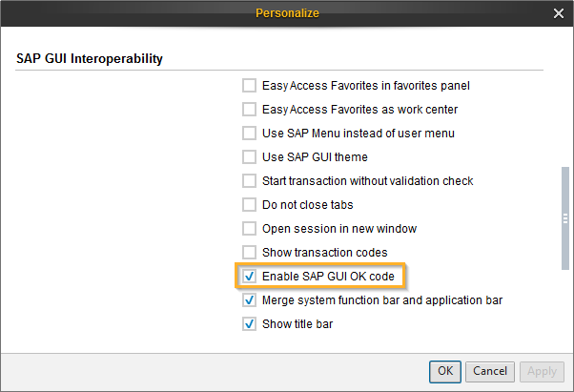Confirm settings with the OK button
Image resolution: width=574 pixels, height=392 pixels.
click(x=445, y=370)
